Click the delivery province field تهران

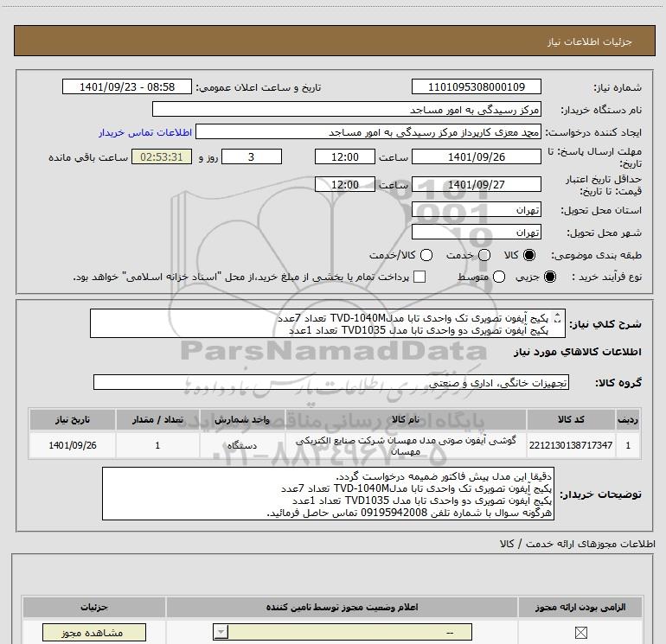pyautogui.click(x=476, y=210)
